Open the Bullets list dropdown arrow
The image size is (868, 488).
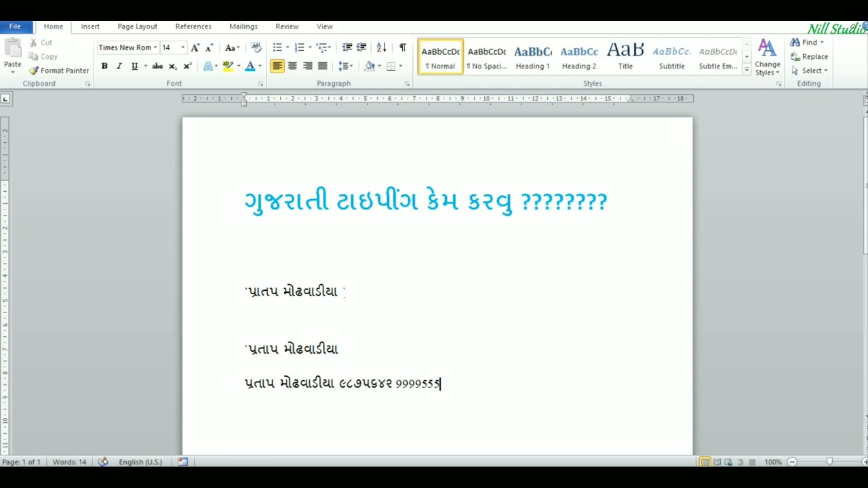tap(288, 47)
